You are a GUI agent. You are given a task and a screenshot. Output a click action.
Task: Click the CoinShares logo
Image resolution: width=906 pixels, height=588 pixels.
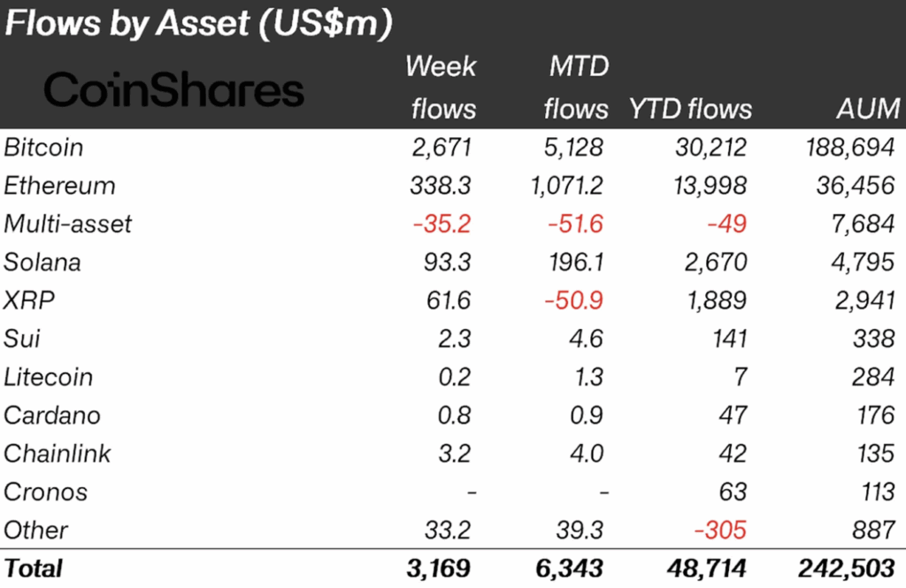tap(173, 90)
